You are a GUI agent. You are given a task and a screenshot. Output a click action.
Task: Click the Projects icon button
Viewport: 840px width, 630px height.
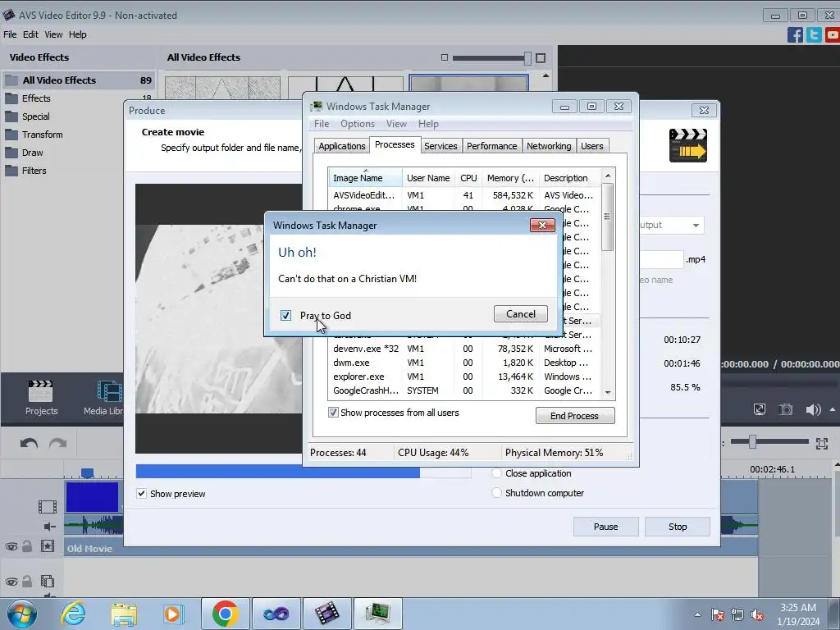point(41,398)
